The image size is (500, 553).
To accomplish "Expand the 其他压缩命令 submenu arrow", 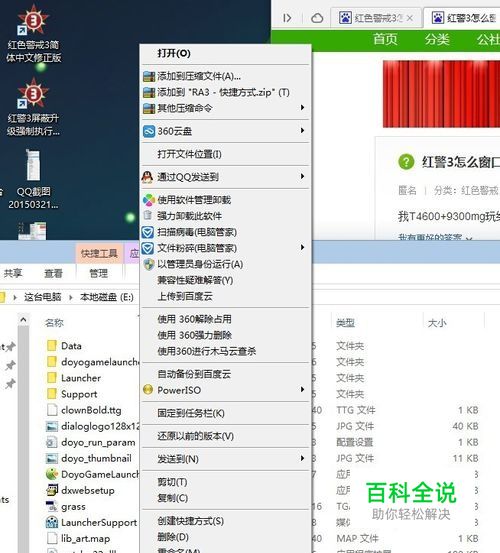I will coord(302,108).
